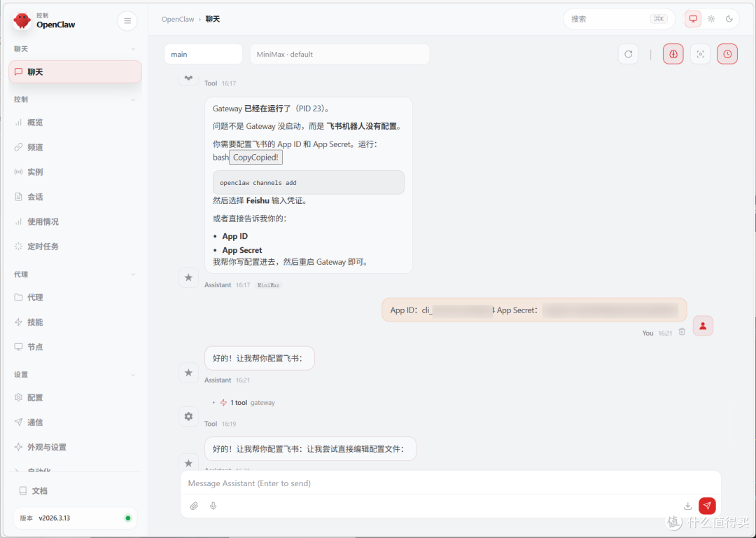Open the 定时任务 scheduled tasks page
The image size is (756, 538).
click(x=75, y=247)
